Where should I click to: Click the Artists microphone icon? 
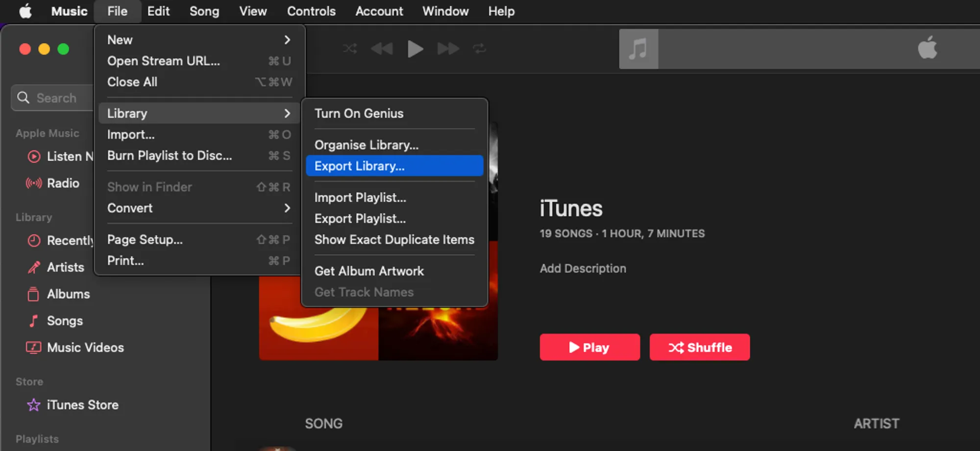tap(33, 267)
